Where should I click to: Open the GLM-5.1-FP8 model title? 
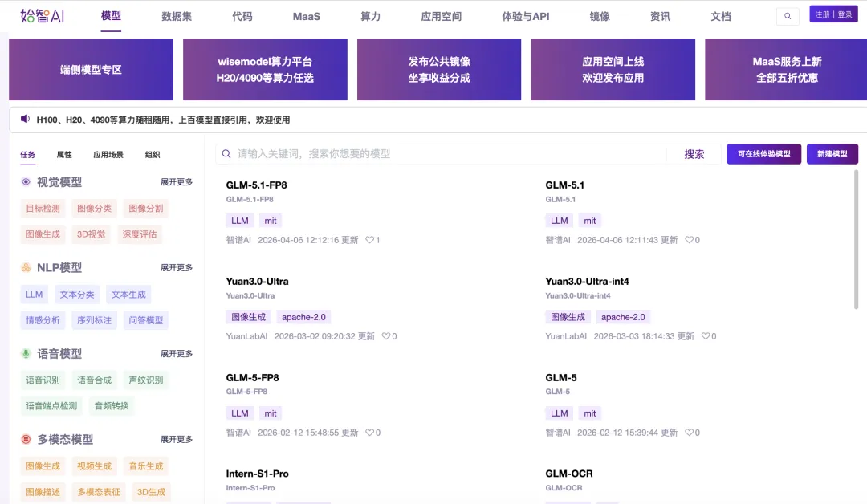(x=257, y=185)
